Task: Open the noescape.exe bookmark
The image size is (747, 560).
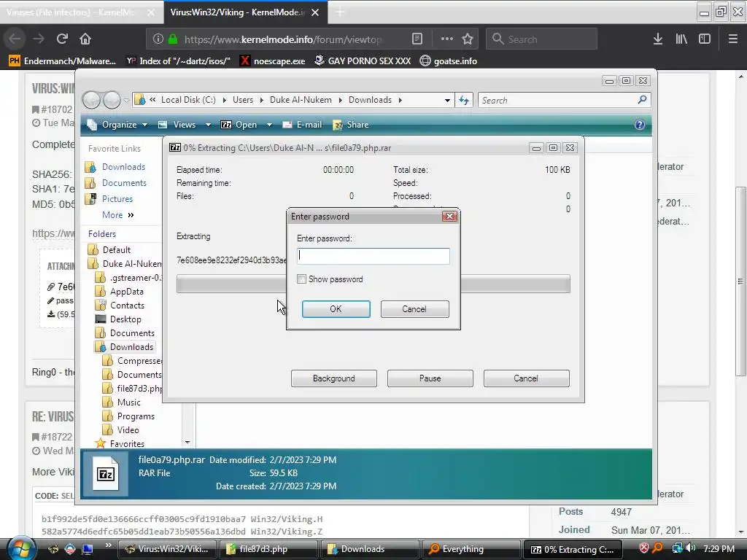Action: (x=273, y=61)
